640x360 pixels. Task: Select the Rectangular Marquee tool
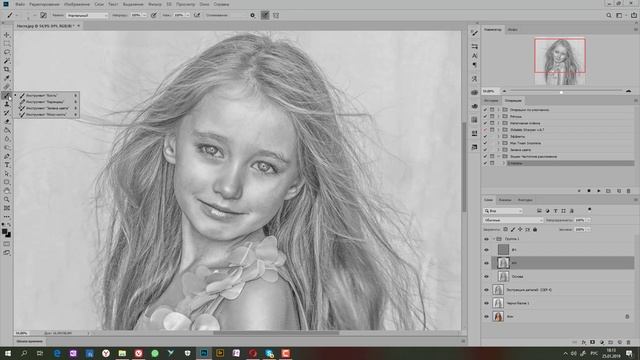[7, 44]
